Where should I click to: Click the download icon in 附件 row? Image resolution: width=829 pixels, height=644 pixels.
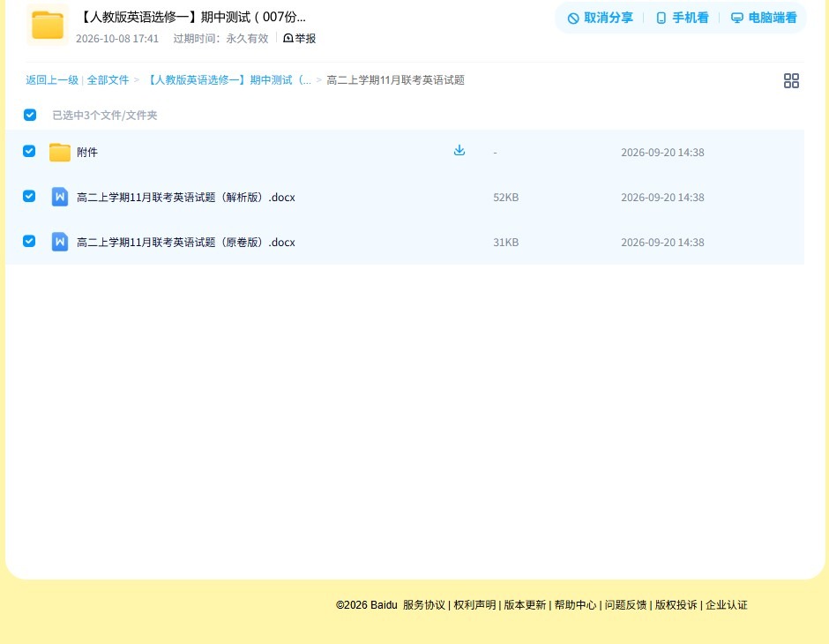click(x=459, y=150)
